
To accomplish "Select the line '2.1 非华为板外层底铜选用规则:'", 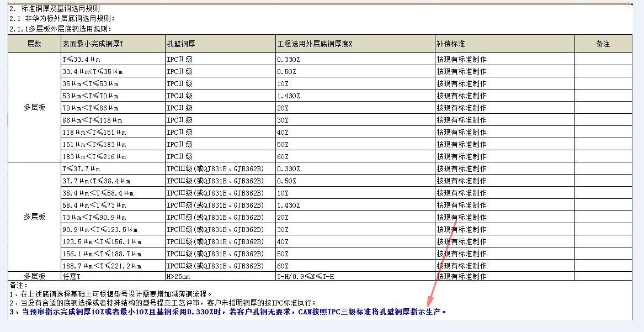I will coord(62,18).
